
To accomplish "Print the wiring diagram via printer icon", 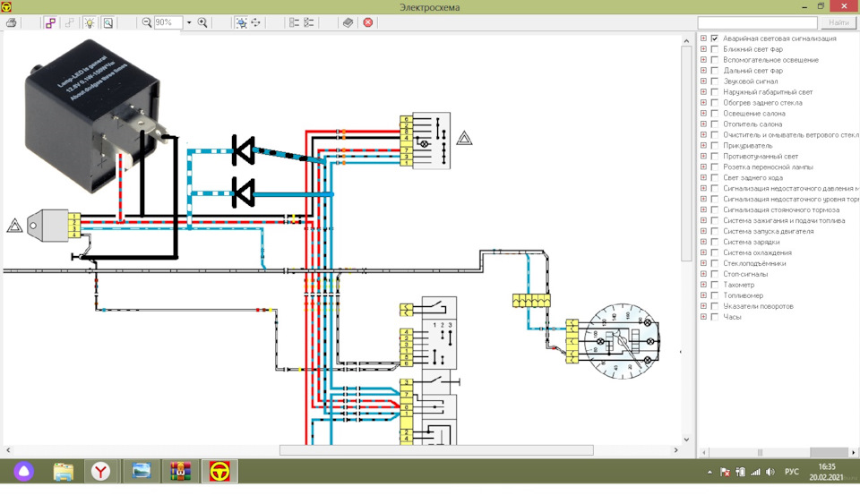I will point(11,22).
